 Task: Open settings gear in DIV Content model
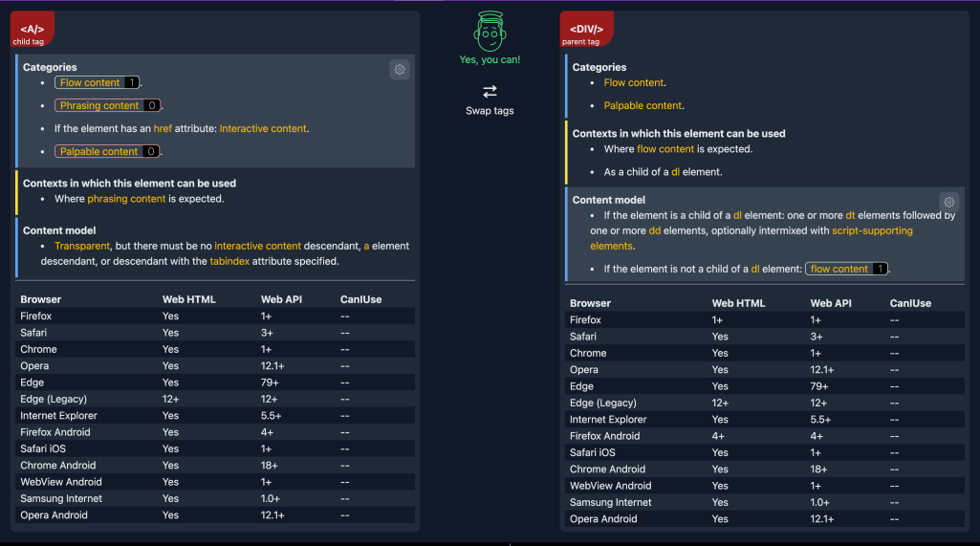point(948,202)
